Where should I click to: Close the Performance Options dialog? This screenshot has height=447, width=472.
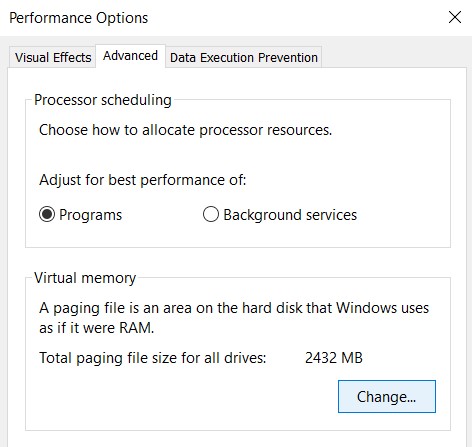pos(455,17)
